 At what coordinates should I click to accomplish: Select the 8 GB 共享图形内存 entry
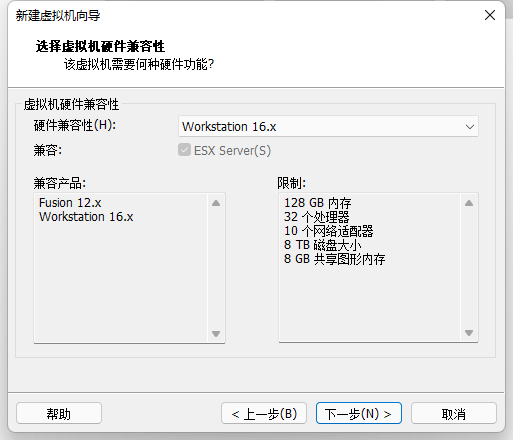334,259
